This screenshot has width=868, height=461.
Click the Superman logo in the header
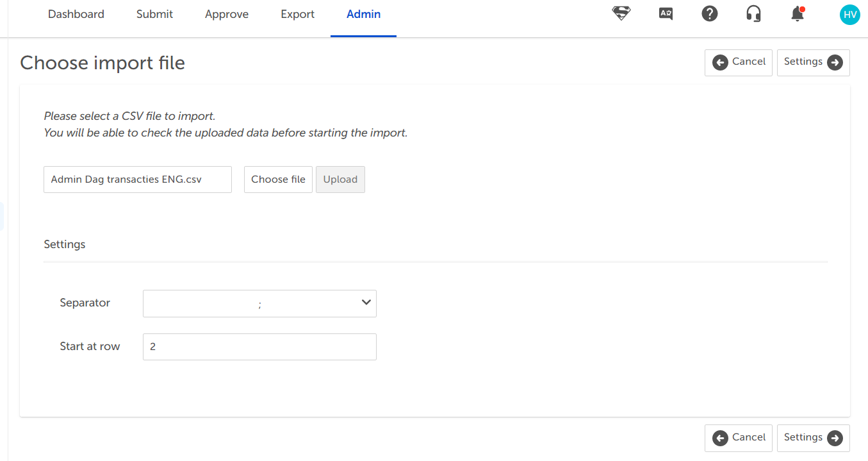621,13
